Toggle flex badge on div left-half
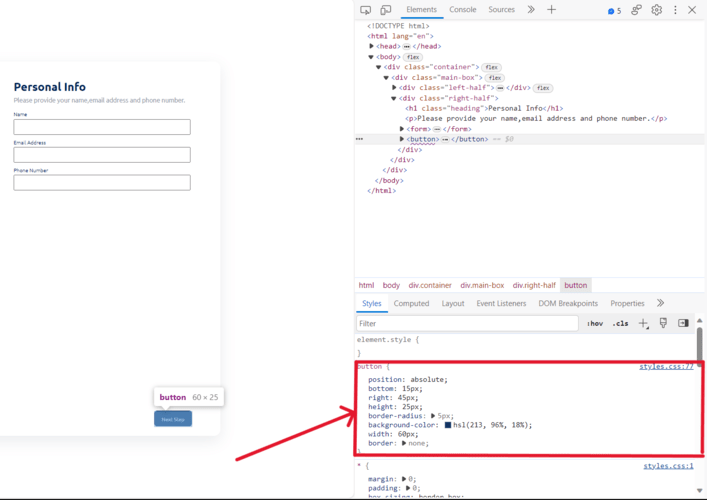Viewport: 707px width, 500px height. click(543, 88)
